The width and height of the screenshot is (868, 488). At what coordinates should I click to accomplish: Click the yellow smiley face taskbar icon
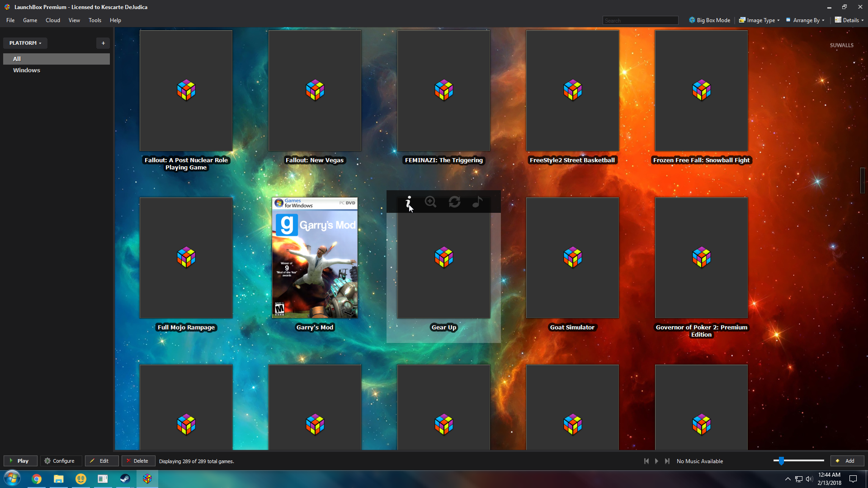81,479
